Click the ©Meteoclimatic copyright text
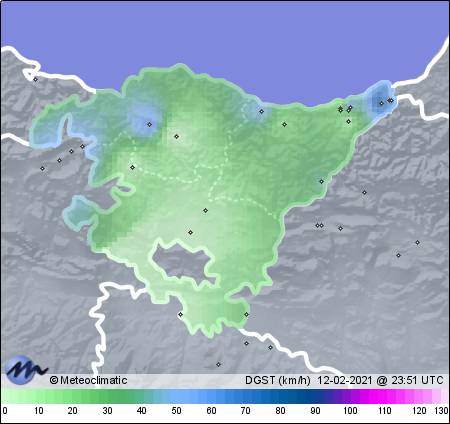Image resolution: width=450 pixels, height=424 pixels. tap(88, 380)
